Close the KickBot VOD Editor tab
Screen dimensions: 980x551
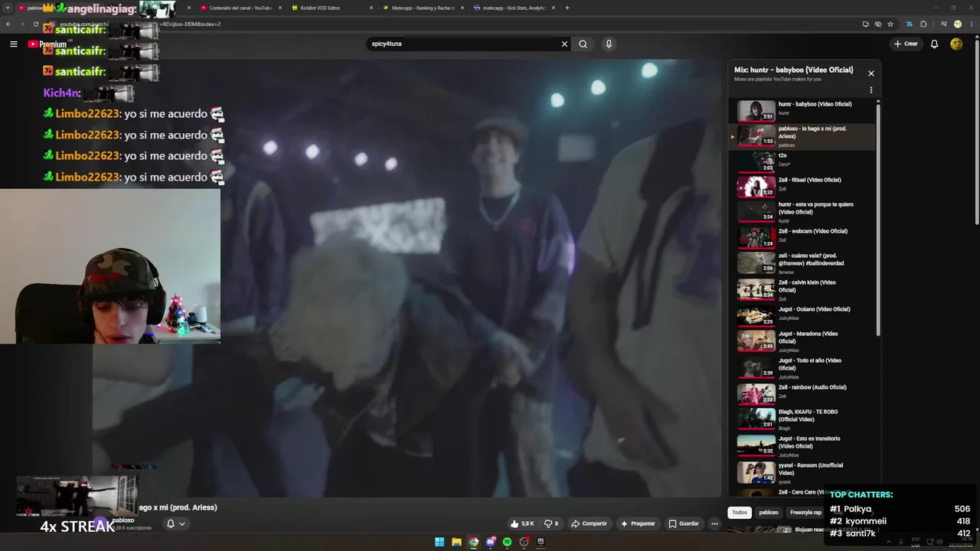pyautogui.click(x=371, y=8)
